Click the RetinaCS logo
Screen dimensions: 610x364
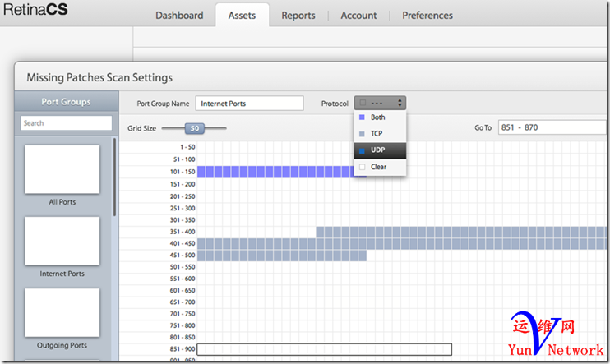pyautogui.click(x=35, y=9)
